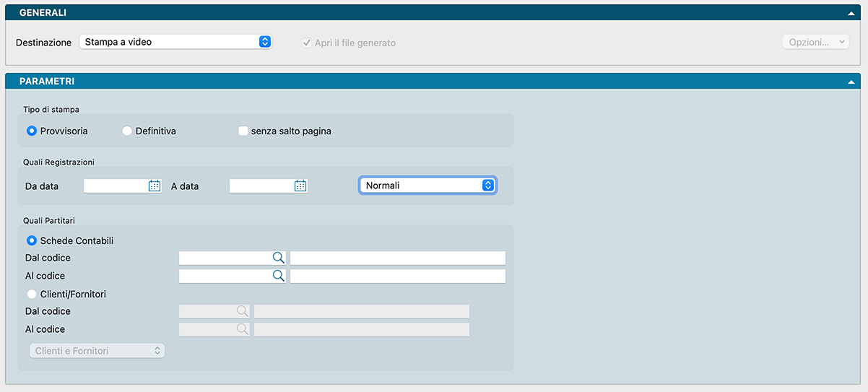
Task: Click into the Da data date field
Action: [116, 186]
